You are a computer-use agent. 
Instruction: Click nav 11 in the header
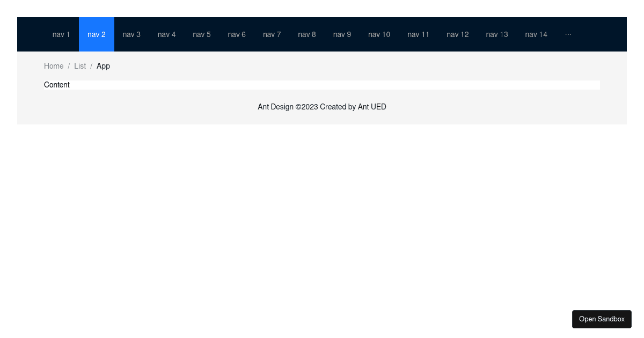click(418, 34)
